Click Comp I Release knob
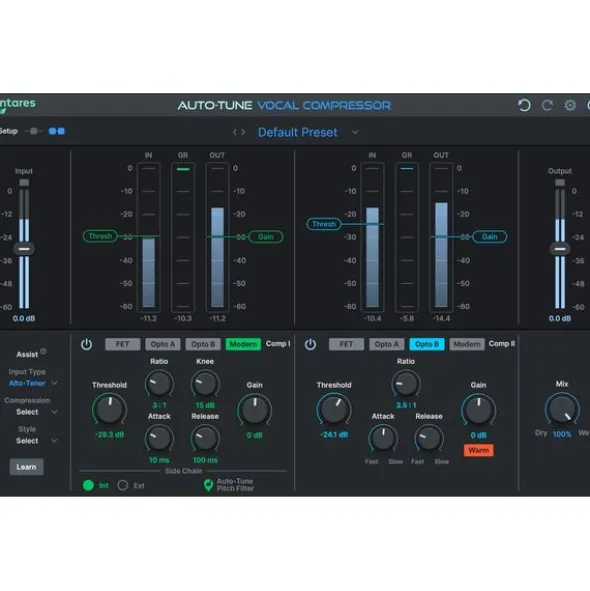 pyautogui.click(x=205, y=438)
